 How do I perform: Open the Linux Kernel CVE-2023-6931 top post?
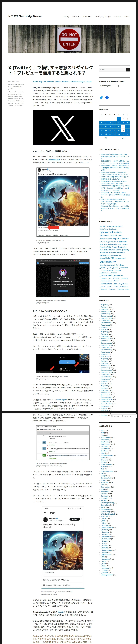[115, 156]
